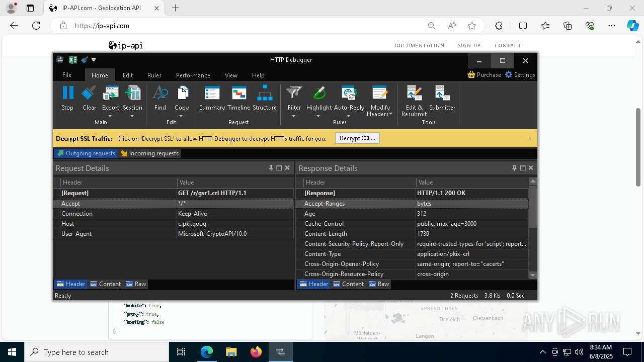644x362 pixels.
Task: Expand the Auto-Reply dropdown arrow
Action: [348, 116]
